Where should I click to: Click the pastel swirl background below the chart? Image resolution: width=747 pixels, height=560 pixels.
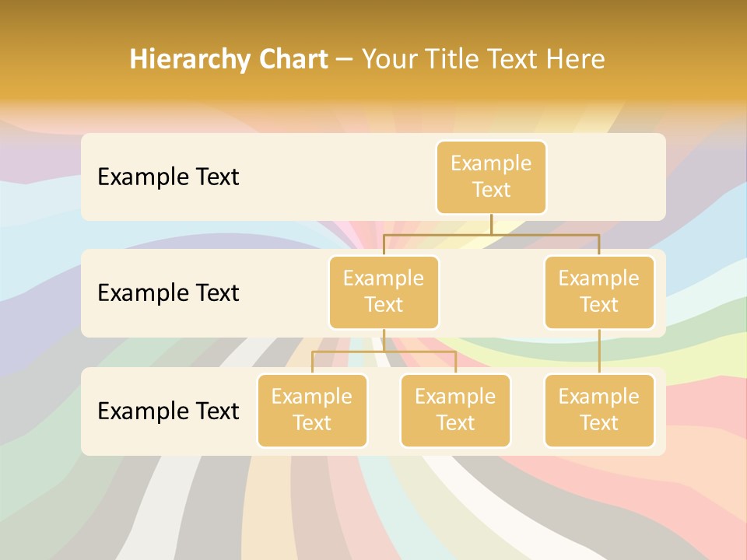[373, 513]
